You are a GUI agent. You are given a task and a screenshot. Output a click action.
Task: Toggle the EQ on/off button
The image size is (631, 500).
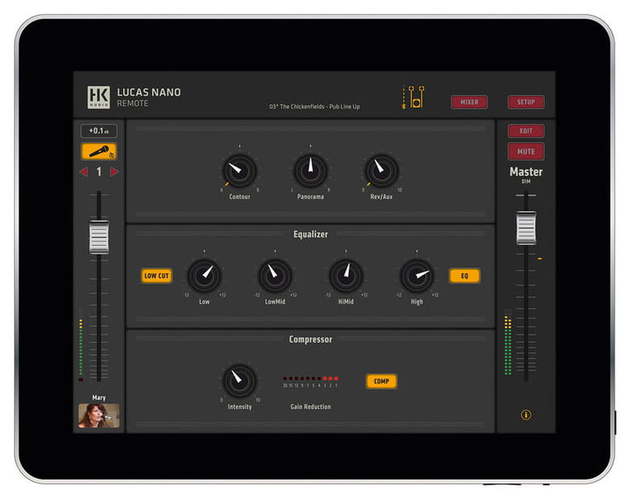[x=464, y=276]
